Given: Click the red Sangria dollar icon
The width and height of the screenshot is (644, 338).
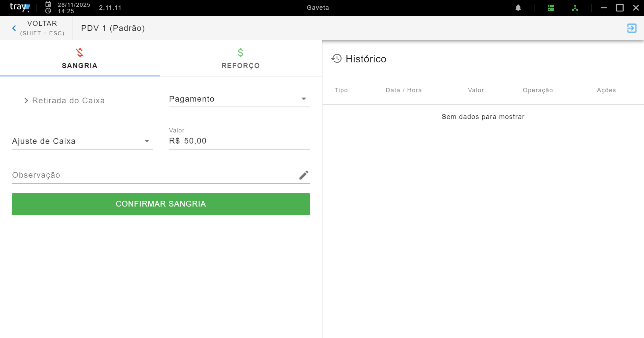Looking at the screenshot, I should click(x=80, y=53).
